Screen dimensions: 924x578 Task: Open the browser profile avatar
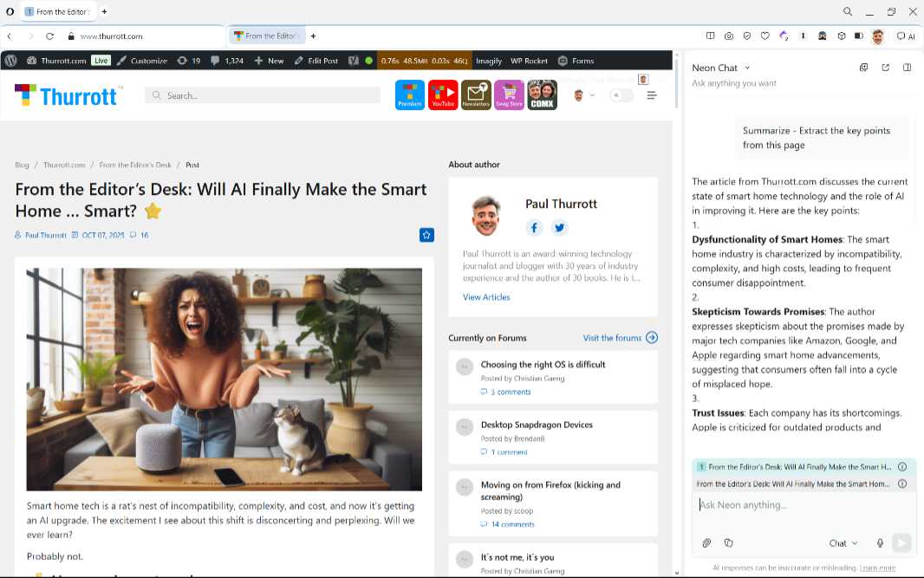tap(877, 36)
